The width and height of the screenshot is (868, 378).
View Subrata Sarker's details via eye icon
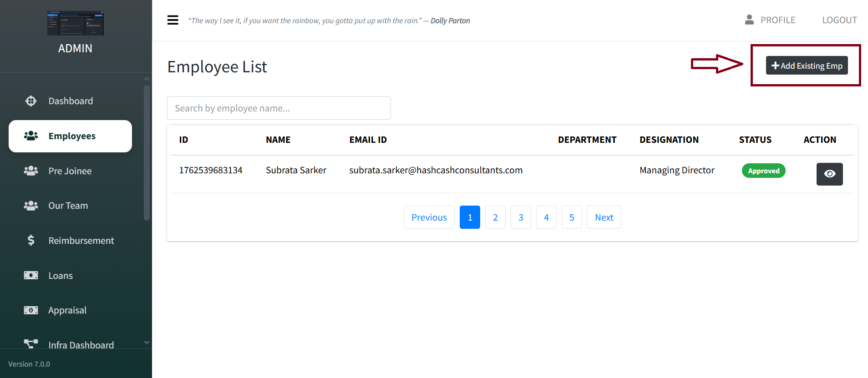point(829,174)
